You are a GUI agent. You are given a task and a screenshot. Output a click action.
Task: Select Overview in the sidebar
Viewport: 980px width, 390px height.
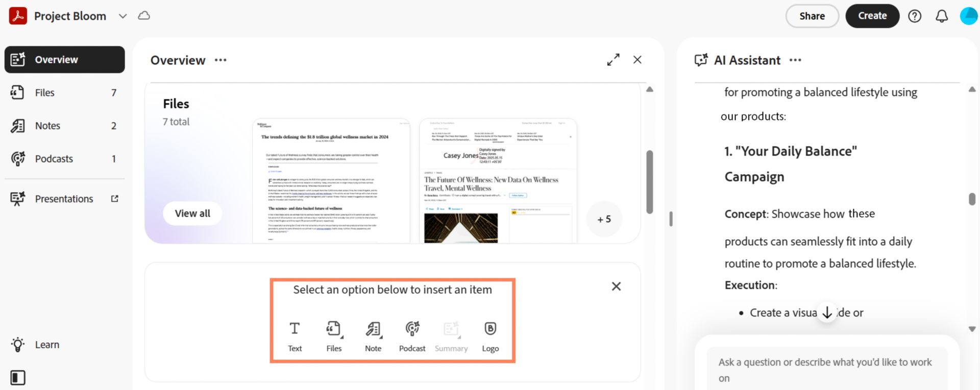[65, 60]
